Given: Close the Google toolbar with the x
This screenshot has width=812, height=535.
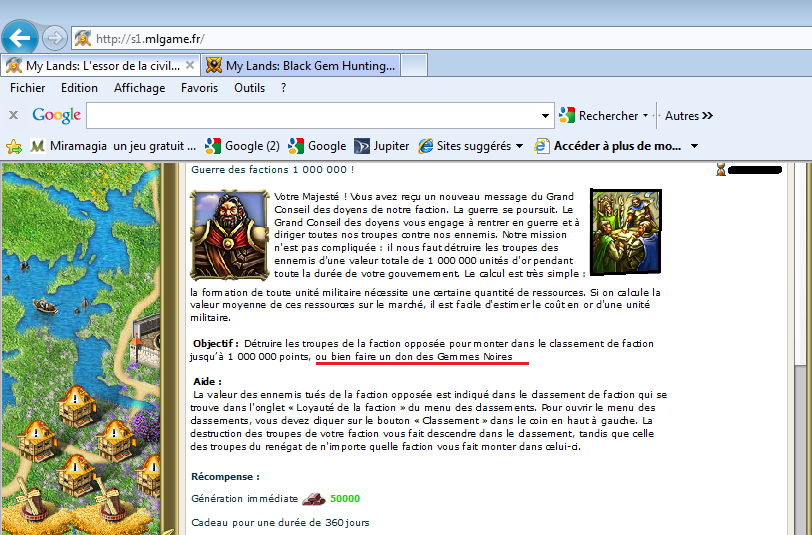Looking at the screenshot, I should pos(14,115).
